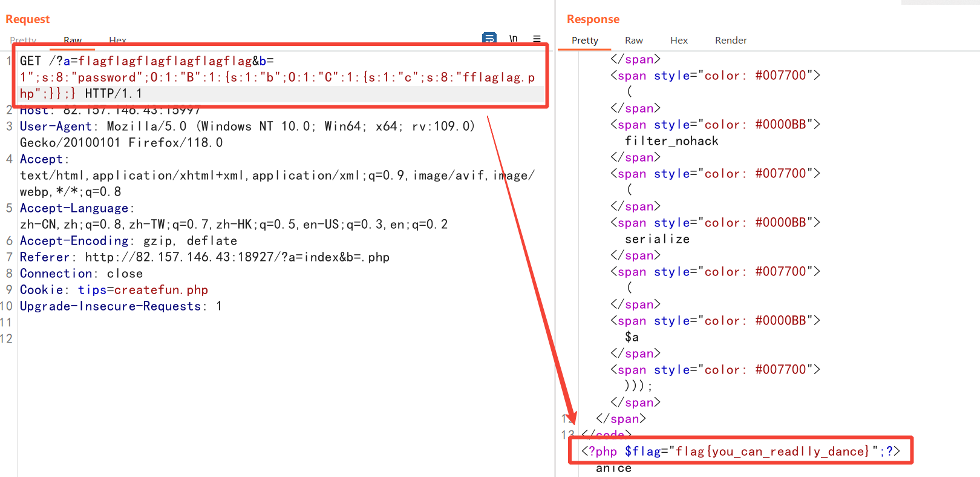Viewport: 980px width, 477px height.
Task: Click the zh-CN language values line
Action: [x=234, y=224]
